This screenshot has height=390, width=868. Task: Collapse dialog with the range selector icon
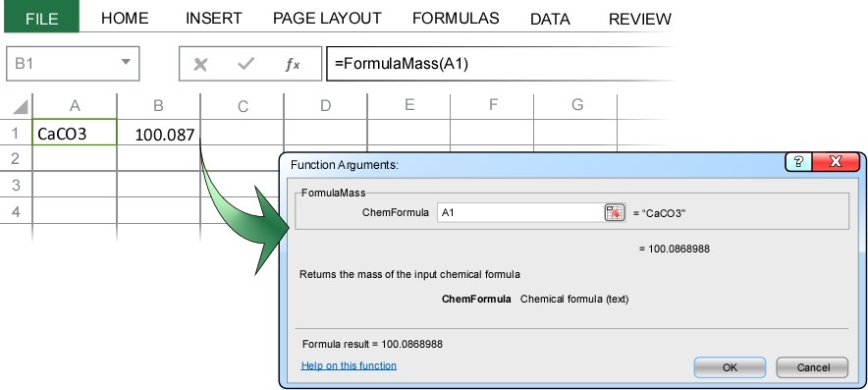615,212
